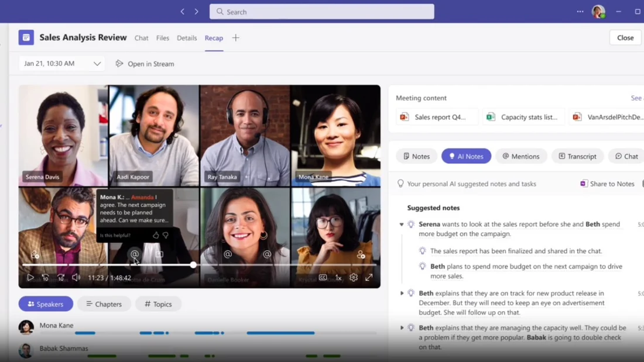The image size is (644, 362).
Task: Click 'Beth plans to spend more budget' note
Action: coord(526,271)
